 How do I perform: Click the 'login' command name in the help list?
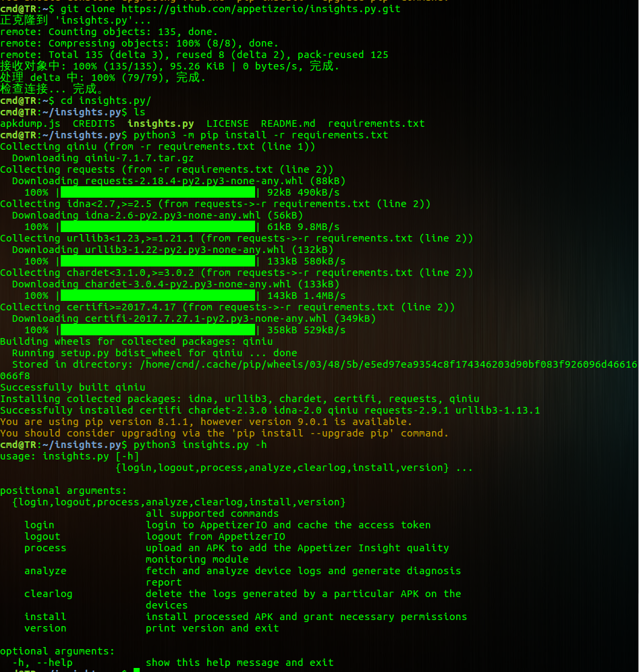click(39, 525)
